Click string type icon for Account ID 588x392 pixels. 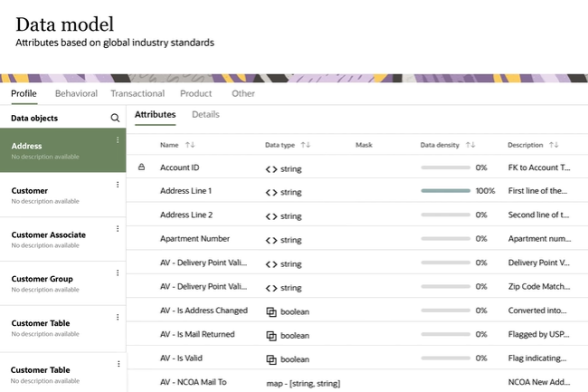[271, 169]
